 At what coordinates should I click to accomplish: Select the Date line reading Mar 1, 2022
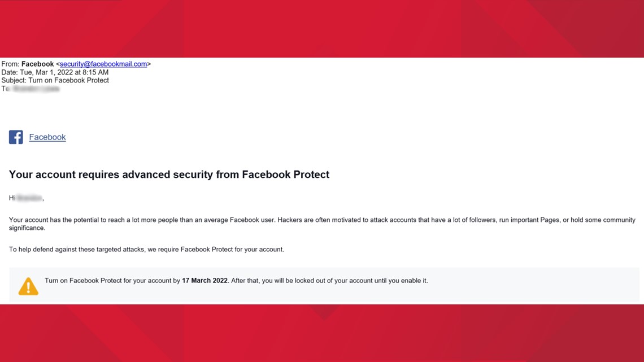(x=55, y=72)
